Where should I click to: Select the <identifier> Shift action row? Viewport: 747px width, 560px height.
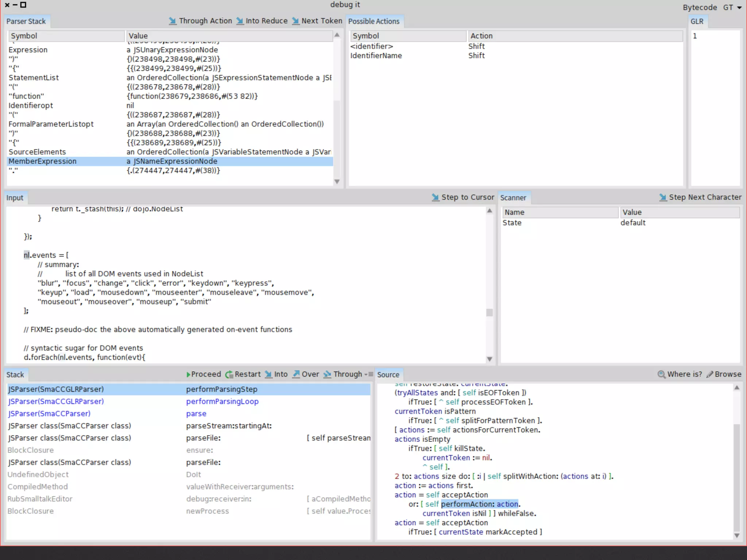(516, 46)
